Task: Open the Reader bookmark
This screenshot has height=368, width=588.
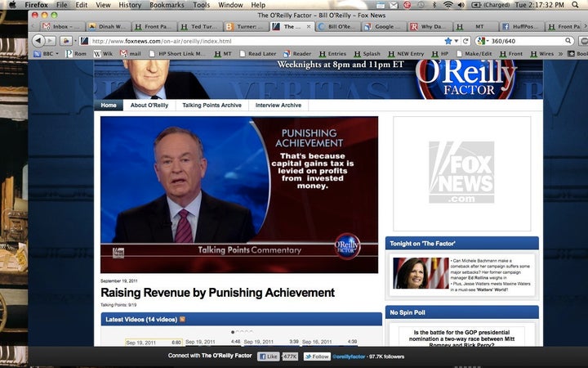Action: coord(298,54)
